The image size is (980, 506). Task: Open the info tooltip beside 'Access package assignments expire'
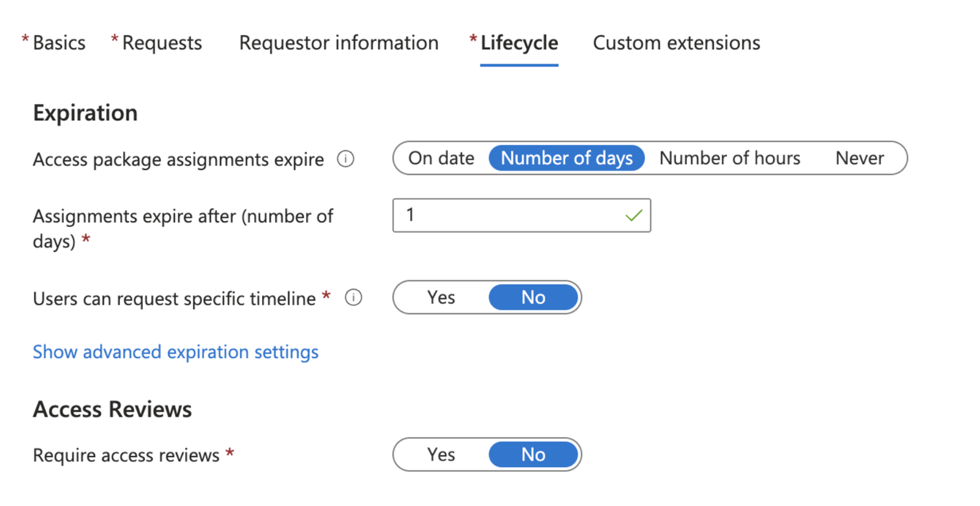[347, 159]
